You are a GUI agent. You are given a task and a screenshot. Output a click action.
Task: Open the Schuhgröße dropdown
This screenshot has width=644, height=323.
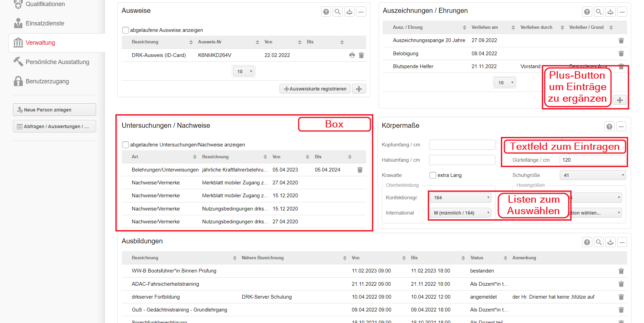coord(593,175)
